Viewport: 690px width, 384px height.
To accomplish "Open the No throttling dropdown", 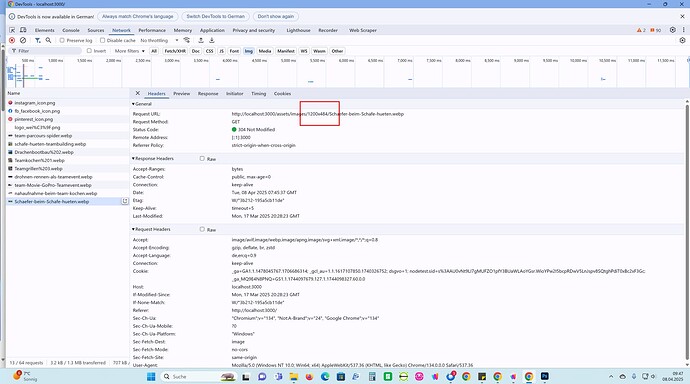I will point(159,40).
